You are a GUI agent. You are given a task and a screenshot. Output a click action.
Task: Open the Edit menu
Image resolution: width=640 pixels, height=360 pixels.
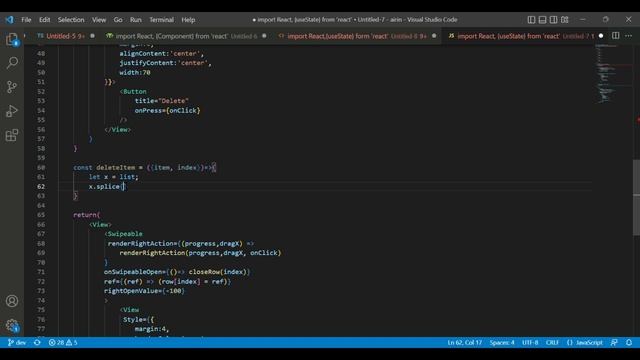[x=44, y=20]
